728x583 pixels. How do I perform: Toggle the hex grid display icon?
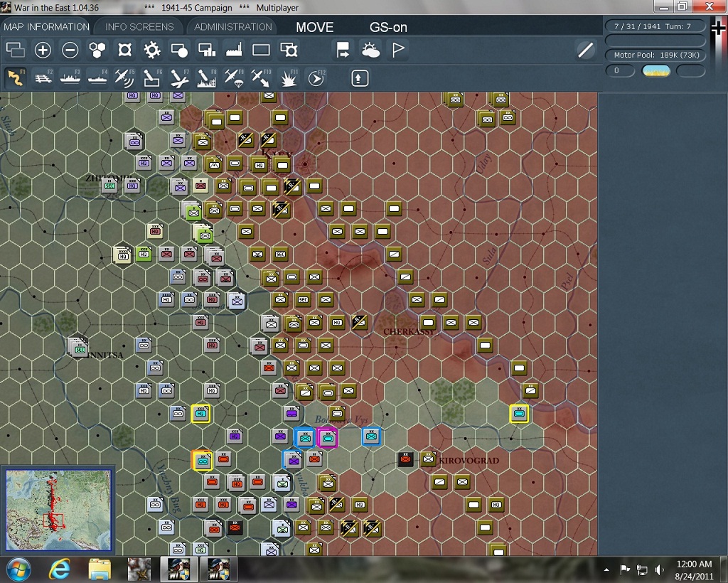[x=97, y=50]
